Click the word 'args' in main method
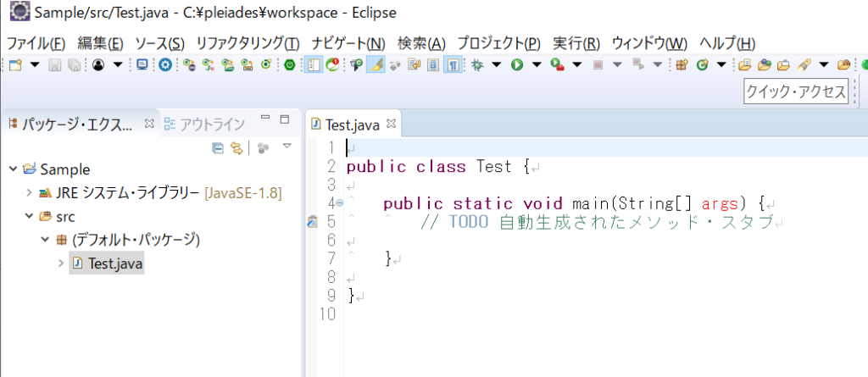Viewport: 868px width, 377px height. pyautogui.click(x=720, y=203)
